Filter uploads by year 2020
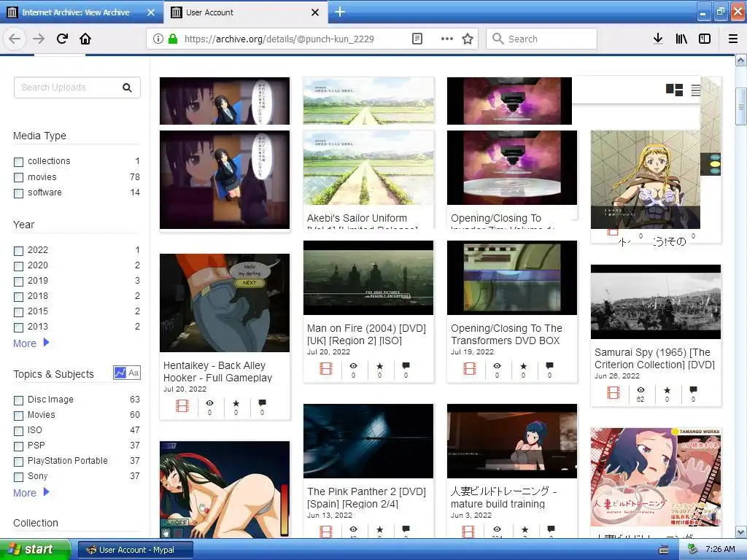 18,266
